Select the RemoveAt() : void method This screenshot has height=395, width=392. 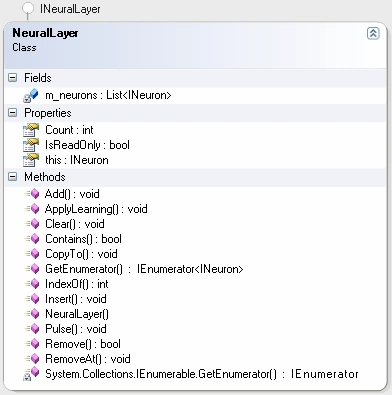[x=88, y=359]
